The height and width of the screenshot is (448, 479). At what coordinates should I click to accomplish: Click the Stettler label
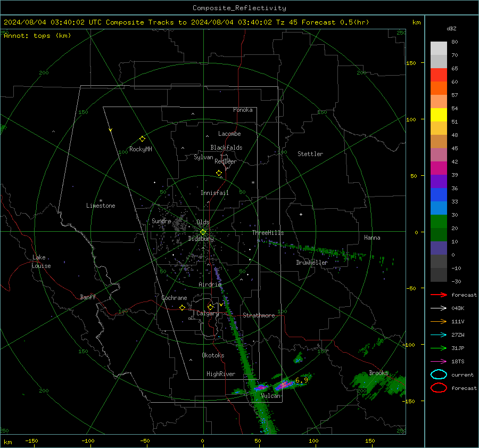(x=310, y=154)
